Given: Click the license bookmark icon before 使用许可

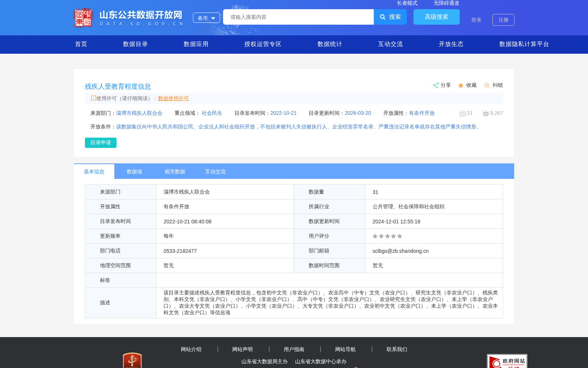Looking at the screenshot, I should 93,98.
